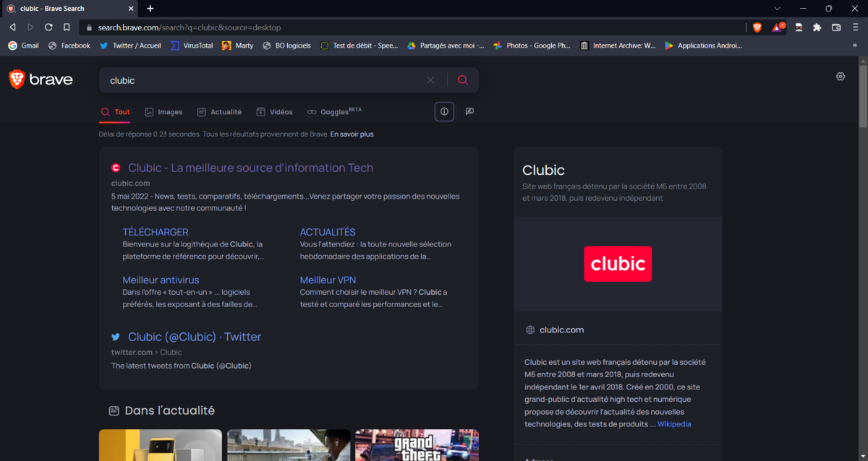Viewport: 868px width, 461px height.
Task: Switch to the Vidéos tab
Action: click(275, 112)
